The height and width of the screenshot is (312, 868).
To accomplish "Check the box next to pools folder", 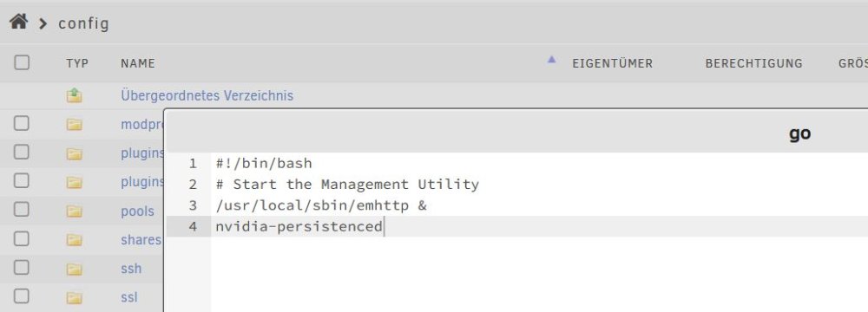I will (x=22, y=209).
